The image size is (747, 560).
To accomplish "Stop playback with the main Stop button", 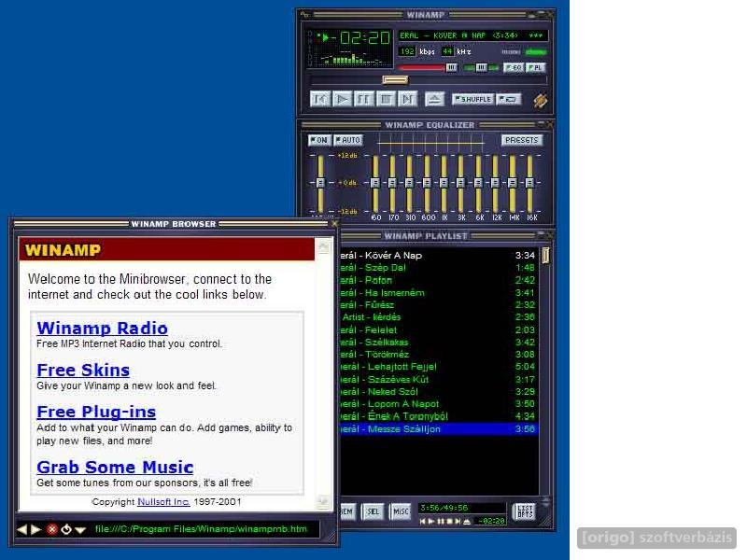I will point(386,99).
